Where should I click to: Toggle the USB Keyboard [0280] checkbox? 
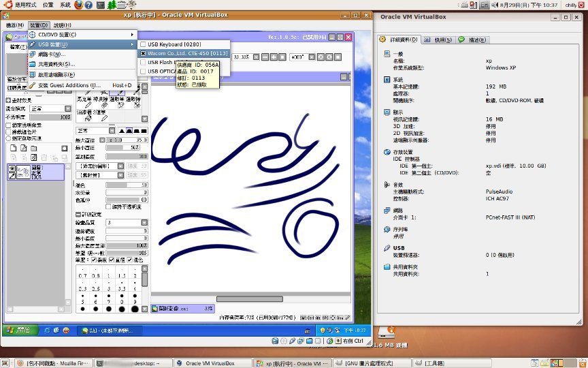click(x=143, y=44)
